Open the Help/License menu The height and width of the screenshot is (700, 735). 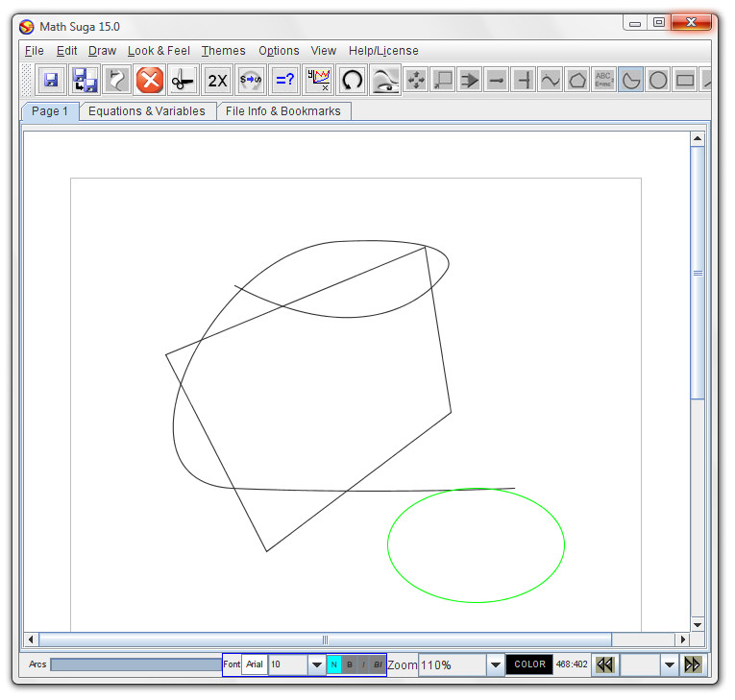point(383,51)
